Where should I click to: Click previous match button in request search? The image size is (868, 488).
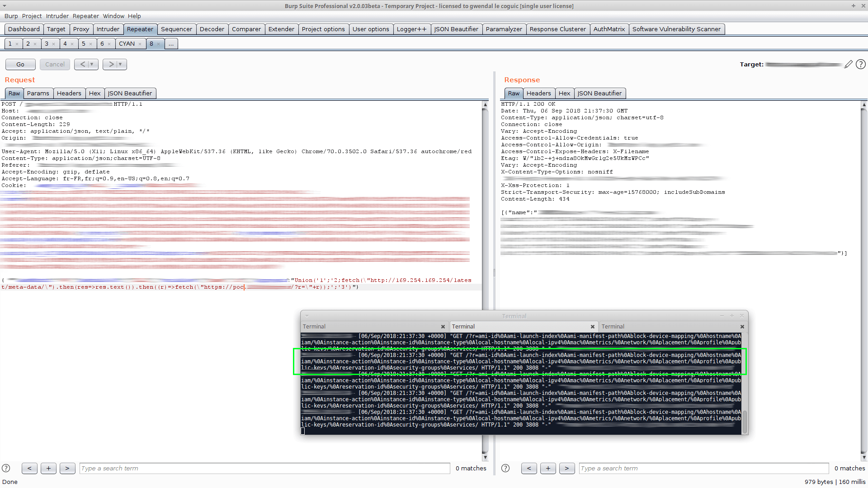pyautogui.click(x=29, y=468)
